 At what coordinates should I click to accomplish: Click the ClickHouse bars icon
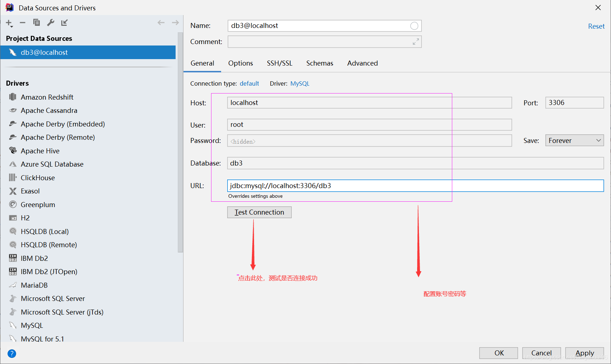[13, 178]
